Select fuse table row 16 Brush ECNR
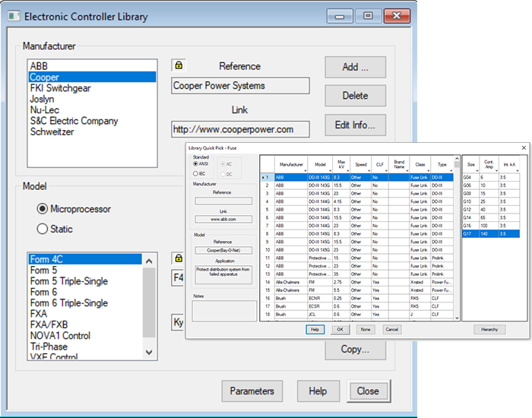The image size is (532, 418). (357, 298)
